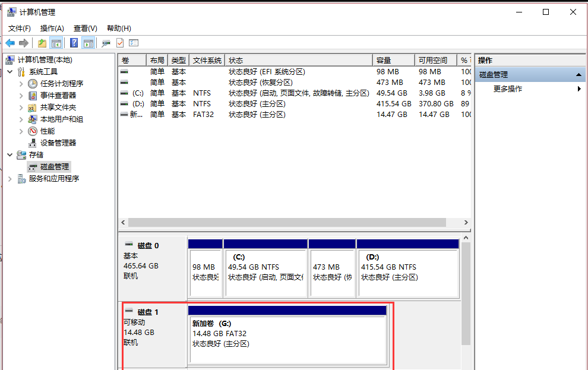Expand the 服务和应用程序 tree node
Viewport: 588px width, 370px height.
(10, 178)
